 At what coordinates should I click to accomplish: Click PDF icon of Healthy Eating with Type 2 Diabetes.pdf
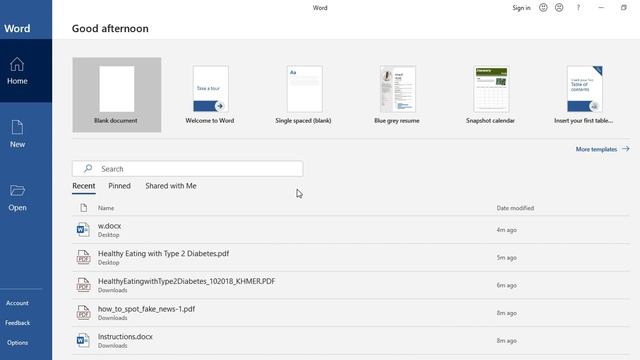coord(83,258)
